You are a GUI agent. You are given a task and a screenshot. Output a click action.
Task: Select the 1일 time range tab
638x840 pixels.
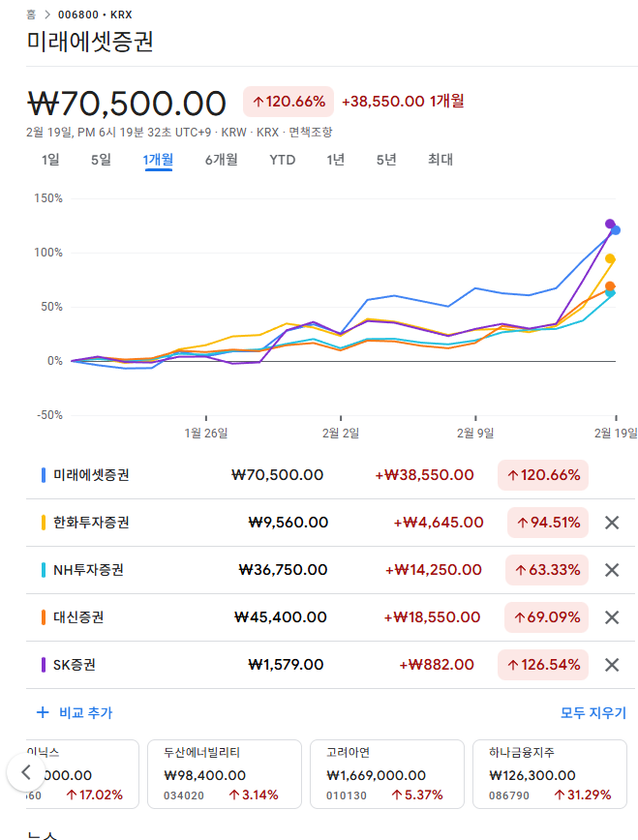[x=50, y=160]
